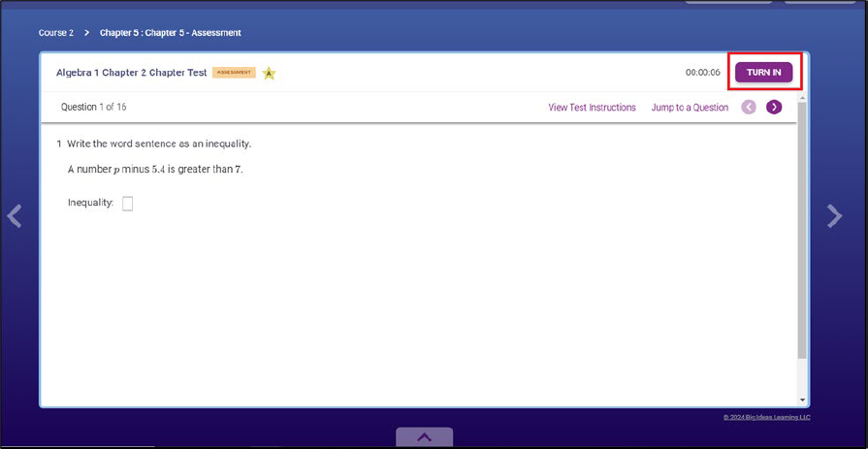Click the yellow star icon beside the test title
The width and height of the screenshot is (868, 449).
click(x=270, y=73)
